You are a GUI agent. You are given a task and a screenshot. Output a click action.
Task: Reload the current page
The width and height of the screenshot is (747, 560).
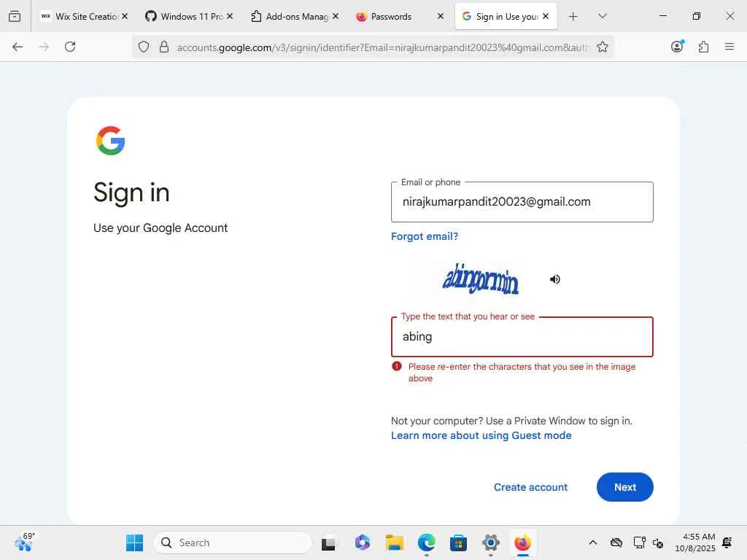(70, 47)
